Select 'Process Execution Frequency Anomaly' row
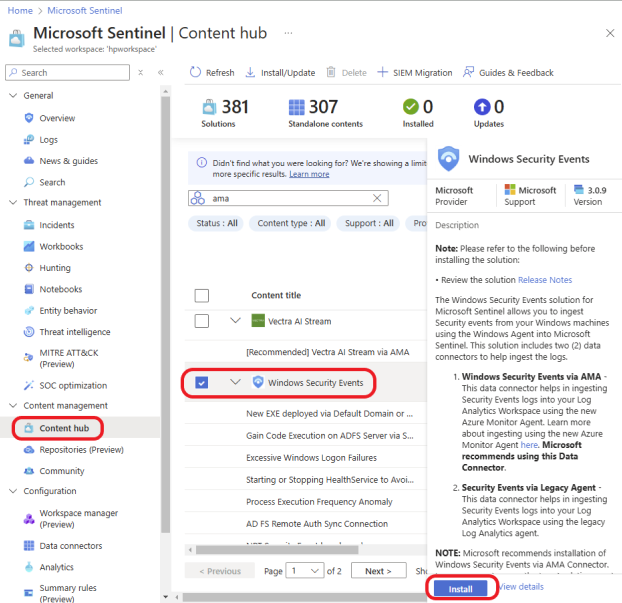Image resolution: width=622 pixels, height=603 pixels. pos(305,501)
